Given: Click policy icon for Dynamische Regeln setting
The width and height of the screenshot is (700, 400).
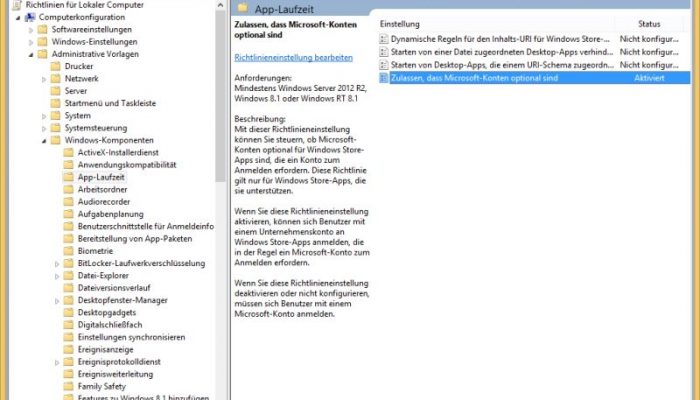Looking at the screenshot, I should coord(383,39).
